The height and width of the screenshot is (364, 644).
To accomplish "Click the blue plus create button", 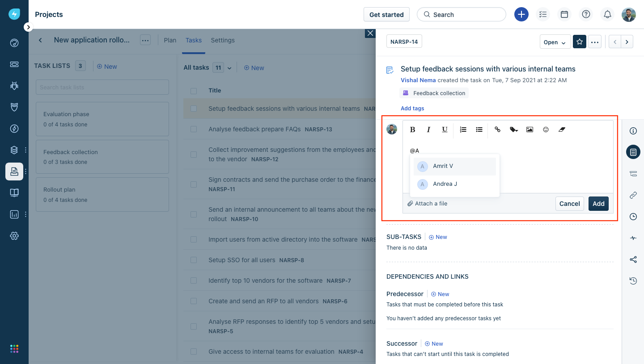I will click(x=521, y=15).
